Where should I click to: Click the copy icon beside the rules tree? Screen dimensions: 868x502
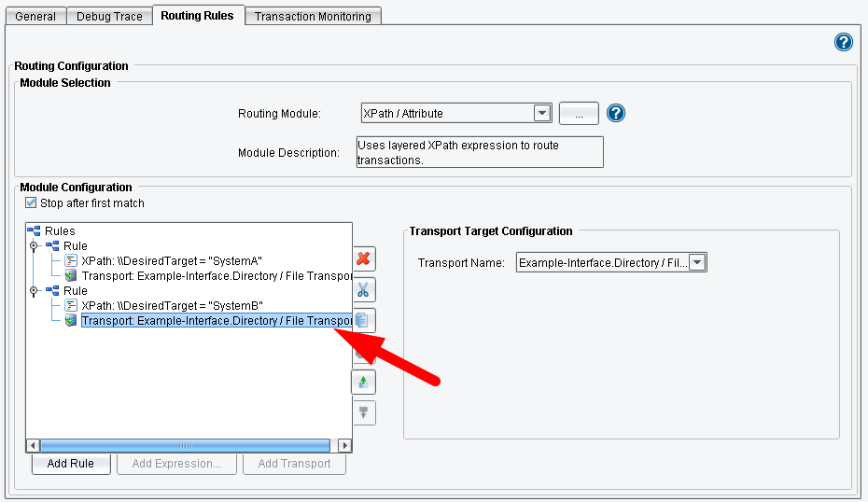click(x=364, y=320)
